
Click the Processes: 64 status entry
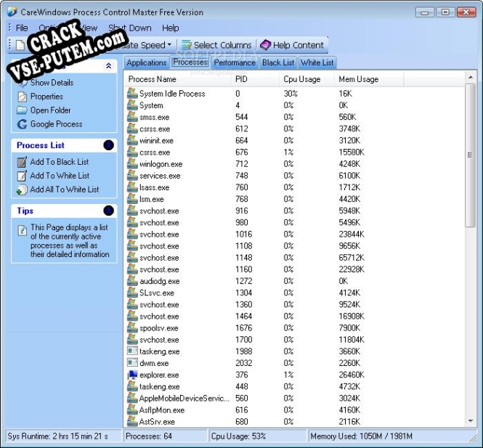[166, 436]
